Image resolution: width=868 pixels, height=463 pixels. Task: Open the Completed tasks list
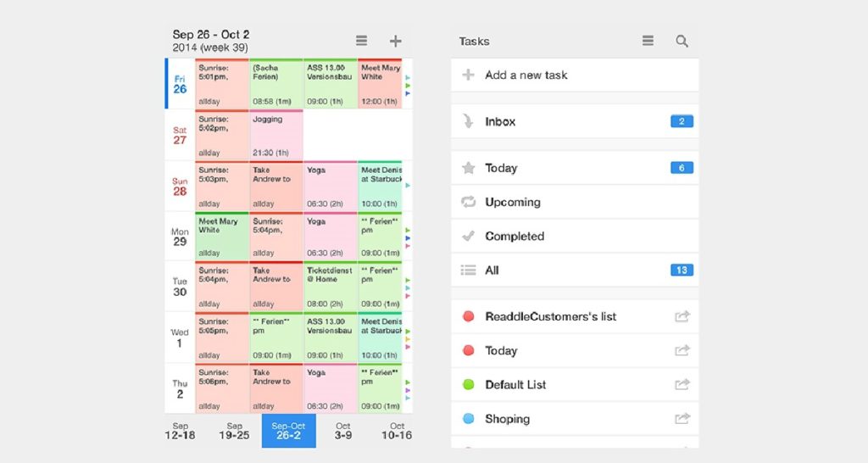514,237
